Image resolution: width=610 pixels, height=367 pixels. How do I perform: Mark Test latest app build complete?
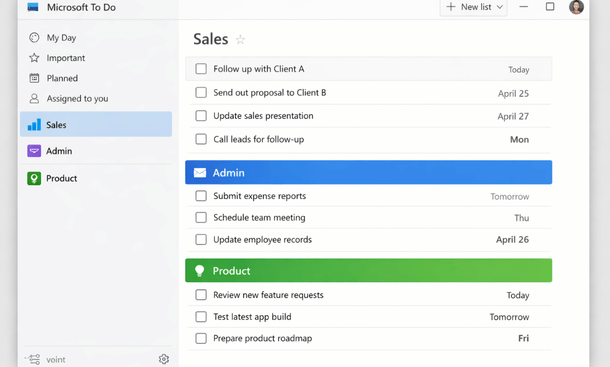pyautogui.click(x=201, y=317)
